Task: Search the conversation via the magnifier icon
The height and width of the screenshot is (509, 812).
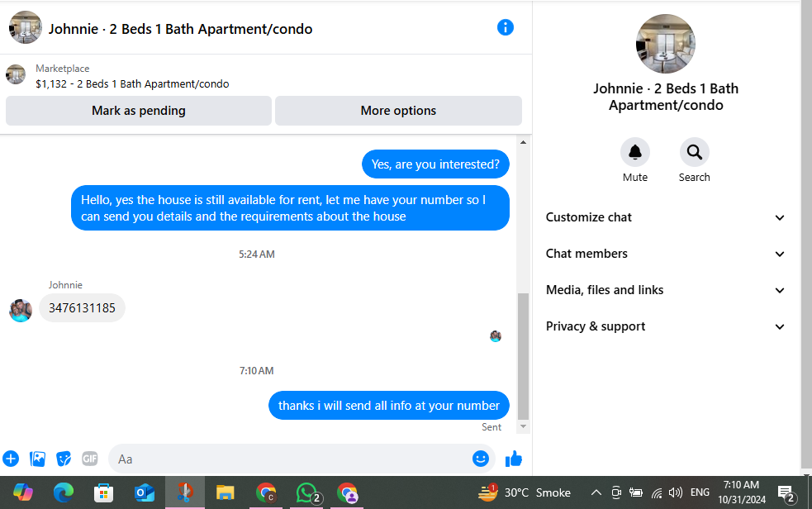Action: pyautogui.click(x=694, y=152)
